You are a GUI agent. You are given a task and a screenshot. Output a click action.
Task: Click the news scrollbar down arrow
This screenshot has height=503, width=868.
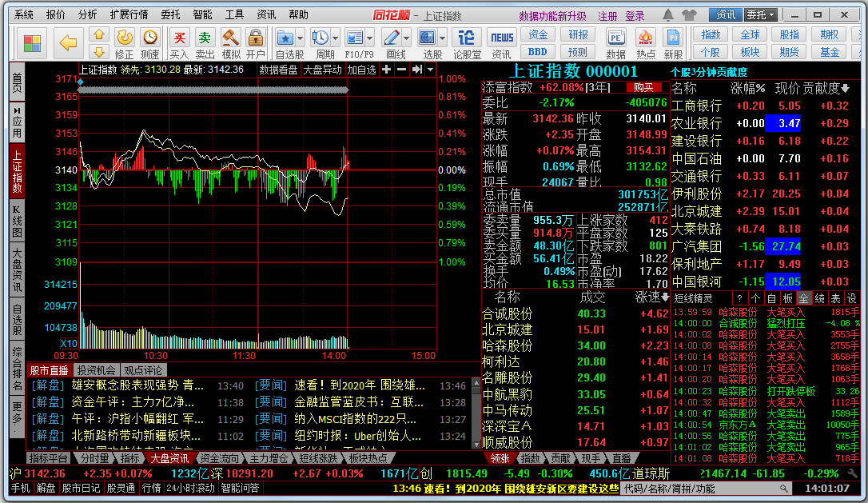point(476,445)
